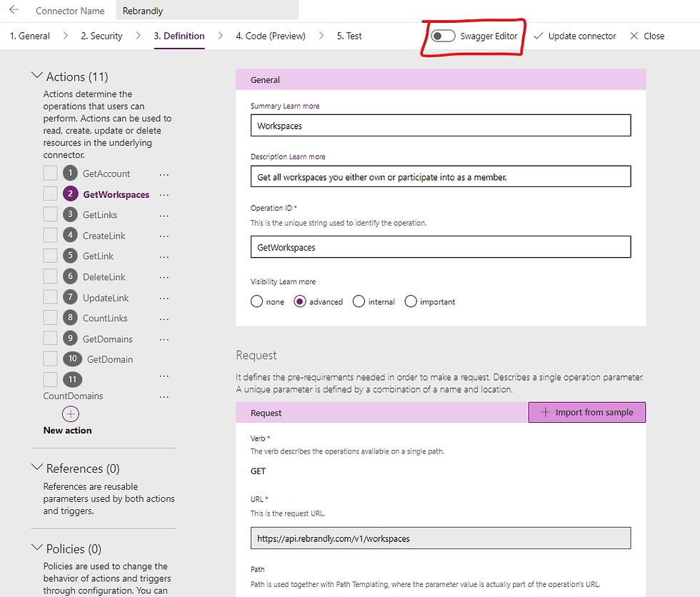The height and width of the screenshot is (597, 700).
Task: Open Learn more link beside Visibility
Action: click(x=297, y=281)
